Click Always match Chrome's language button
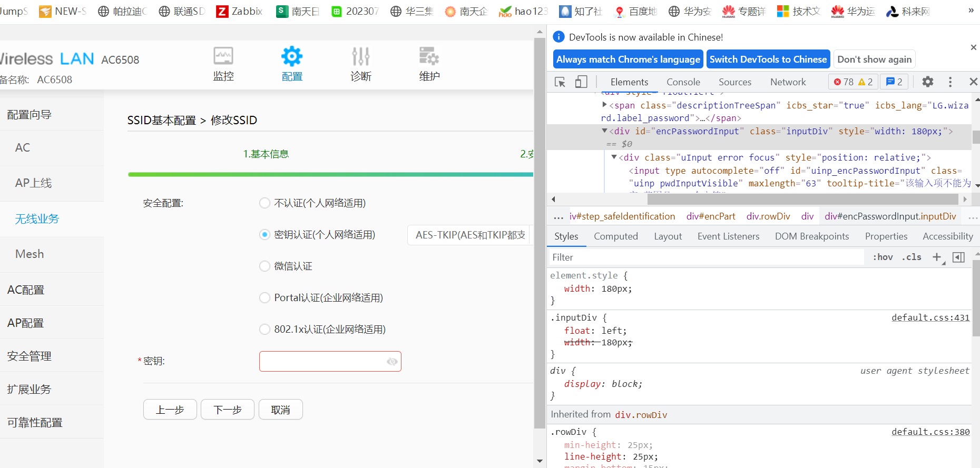Image resolution: width=980 pixels, height=468 pixels. 628,59
